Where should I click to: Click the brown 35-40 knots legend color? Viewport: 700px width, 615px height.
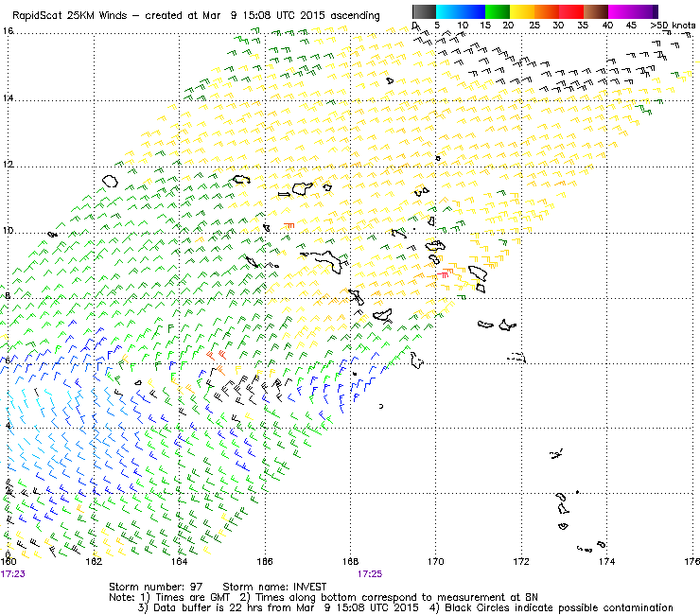pyautogui.click(x=596, y=11)
